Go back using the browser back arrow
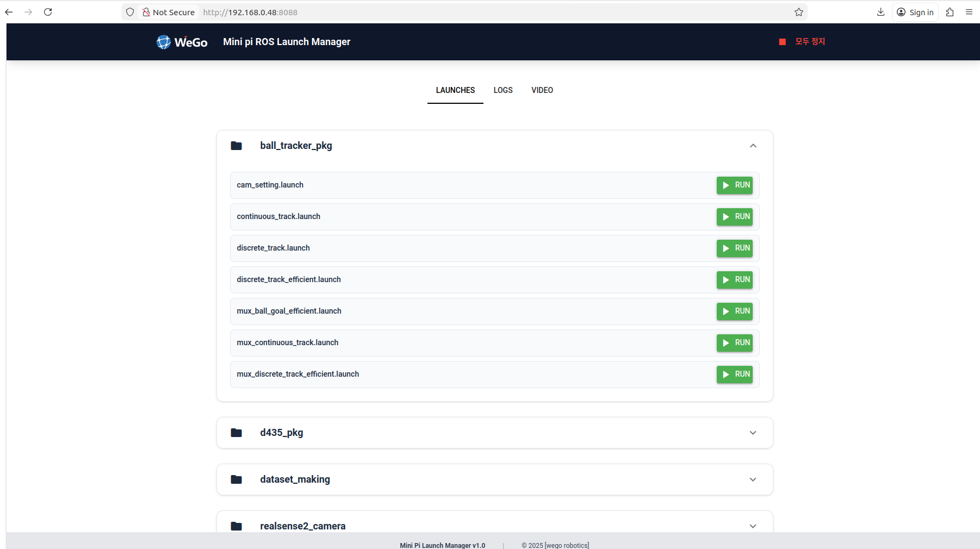Screen dimensions: 980x549 click(x=9, y=12)
